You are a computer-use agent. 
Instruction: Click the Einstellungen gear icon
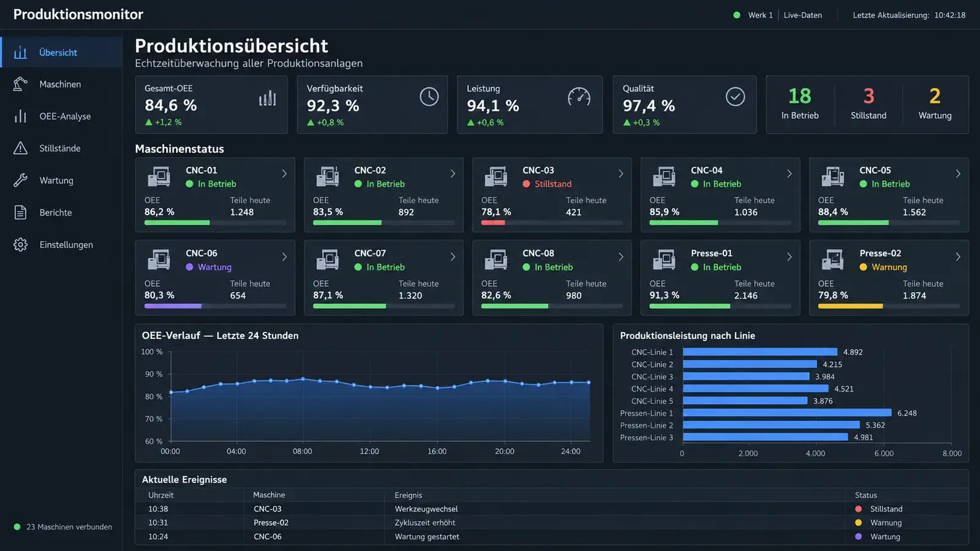point(20,244)
